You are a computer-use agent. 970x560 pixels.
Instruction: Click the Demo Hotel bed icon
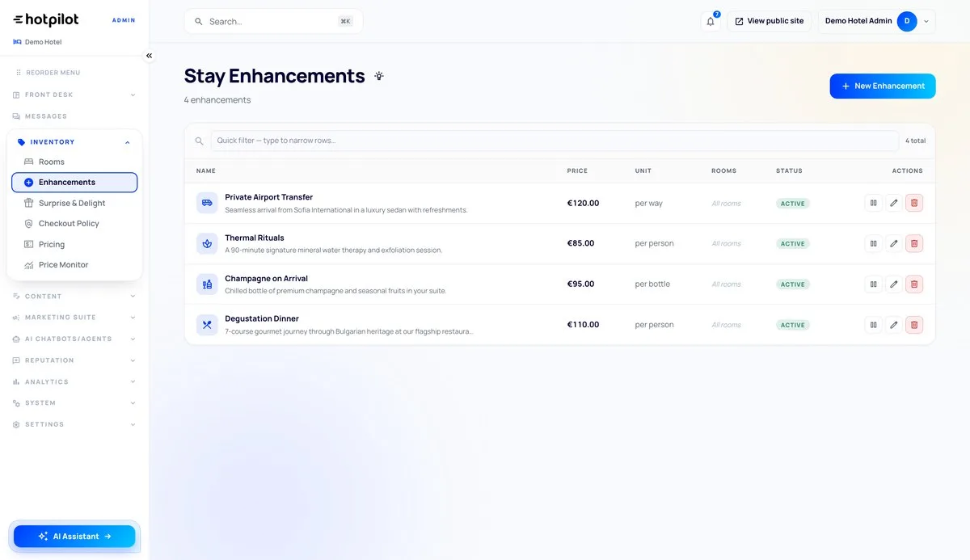click(x=17, y=42)
